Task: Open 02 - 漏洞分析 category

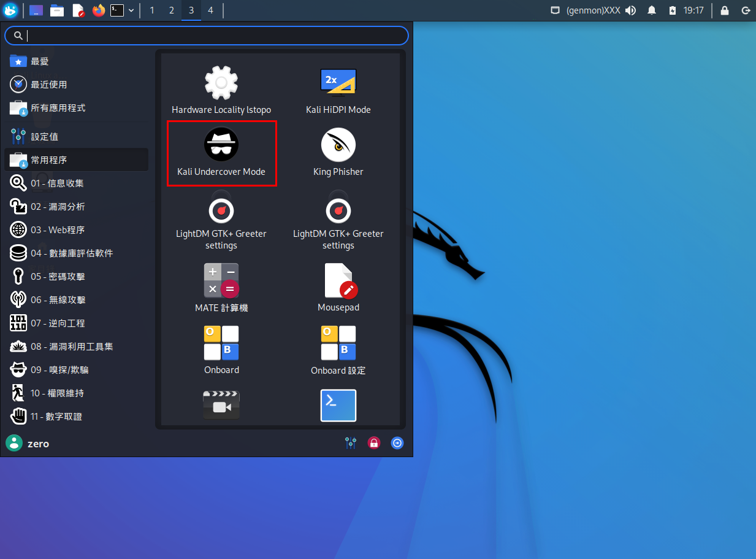Action: (x=76, y=207)
